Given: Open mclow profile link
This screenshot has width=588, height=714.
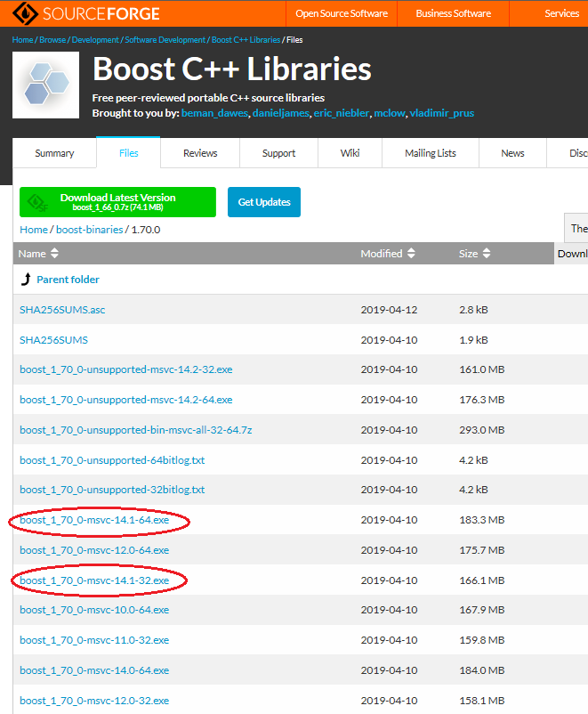Looking at the screenshot, I should tap(389, 113).
